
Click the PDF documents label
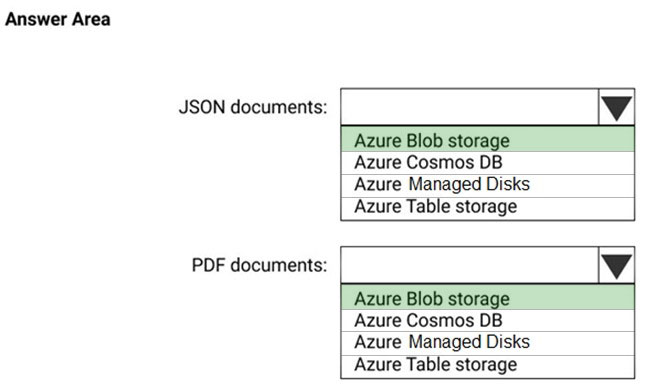pos(259,265)
